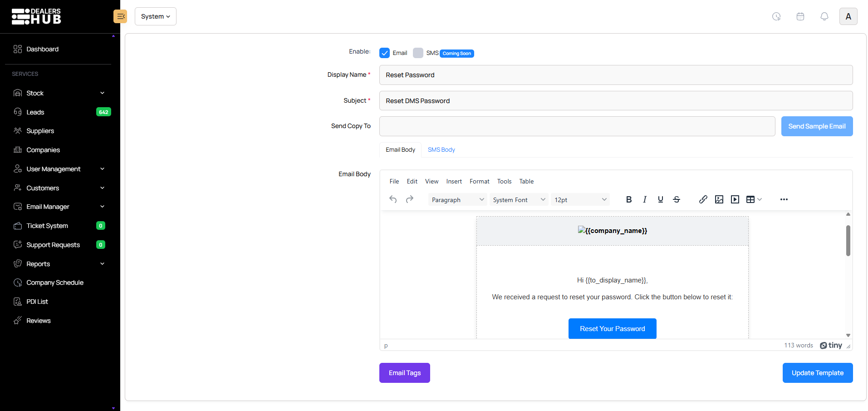Click the Bold formatting icon
Screen dimensions: 868x411
coord(628,199)
